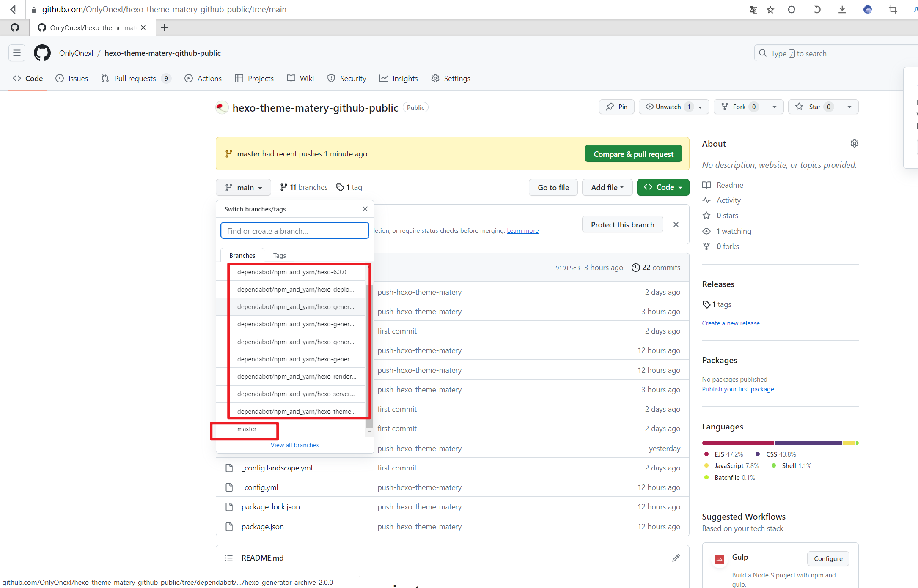Image resolution: width=918 pixels, height=588 pixels.
Task: Open the Activity link in About
Action: click(722, 200)
